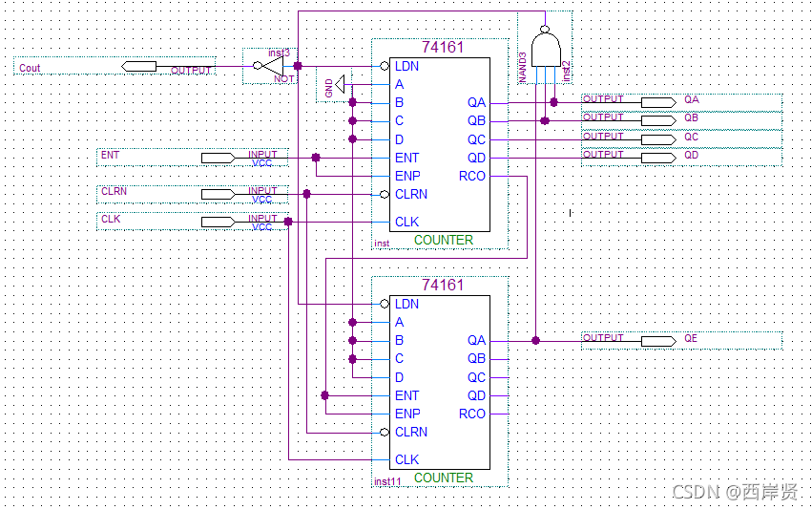
Task: Click the QB port of counter inst11
Action: point(476,358)
